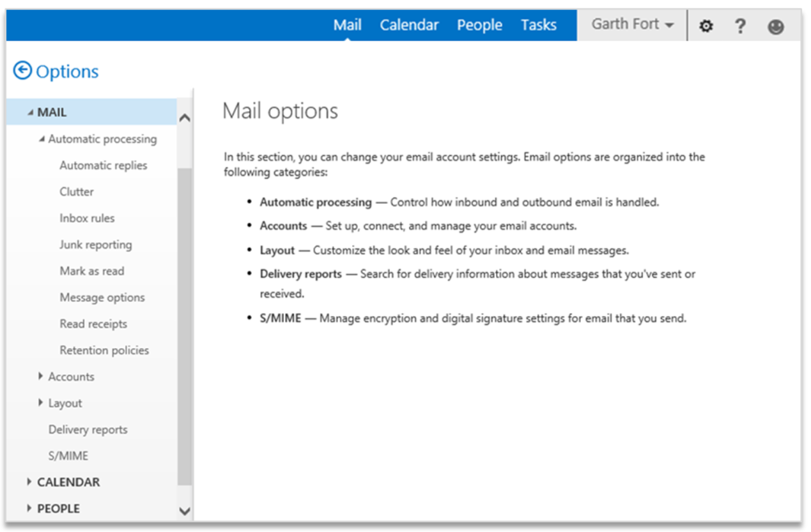Open the settings gear icon
The image size is (811, 532).
click(706, 26)
